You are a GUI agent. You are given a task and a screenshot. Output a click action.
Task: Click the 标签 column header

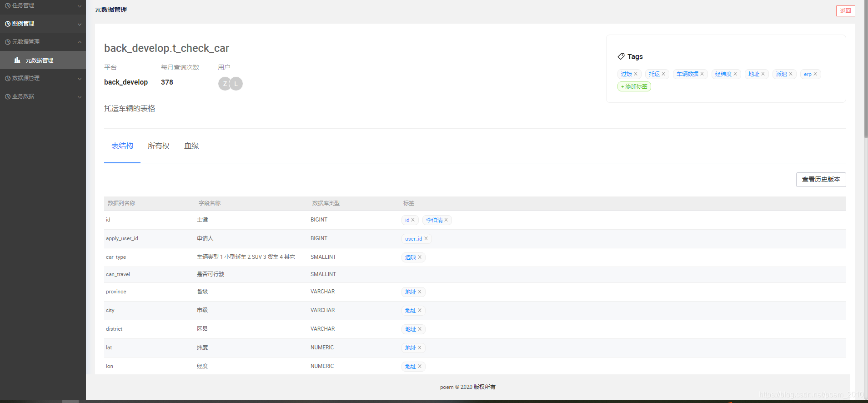coord(409,203)
